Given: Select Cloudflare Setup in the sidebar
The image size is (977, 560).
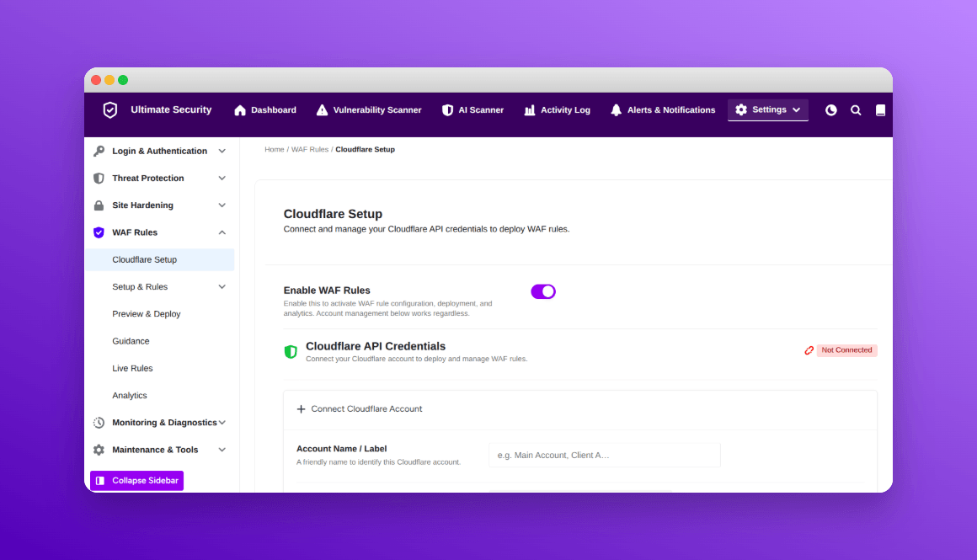Looking at the screenshot, I should 159,259.
